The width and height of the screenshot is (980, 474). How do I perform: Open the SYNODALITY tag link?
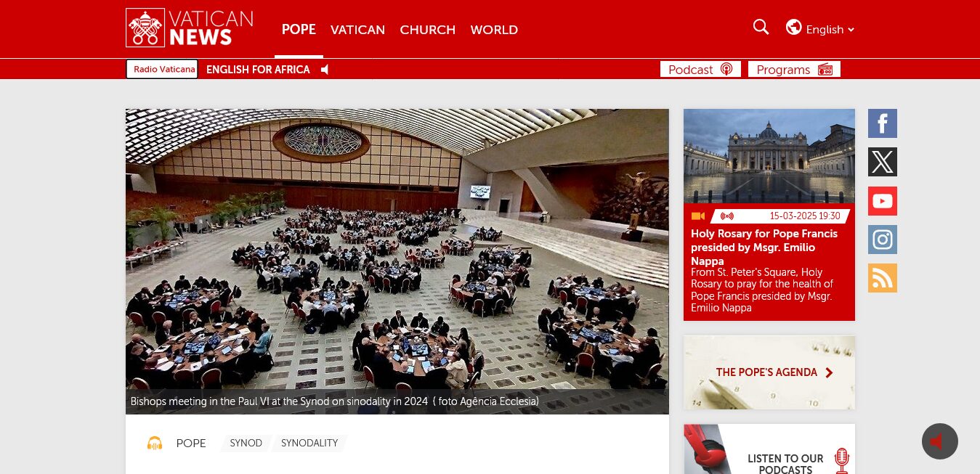click(x=309, y=443)
